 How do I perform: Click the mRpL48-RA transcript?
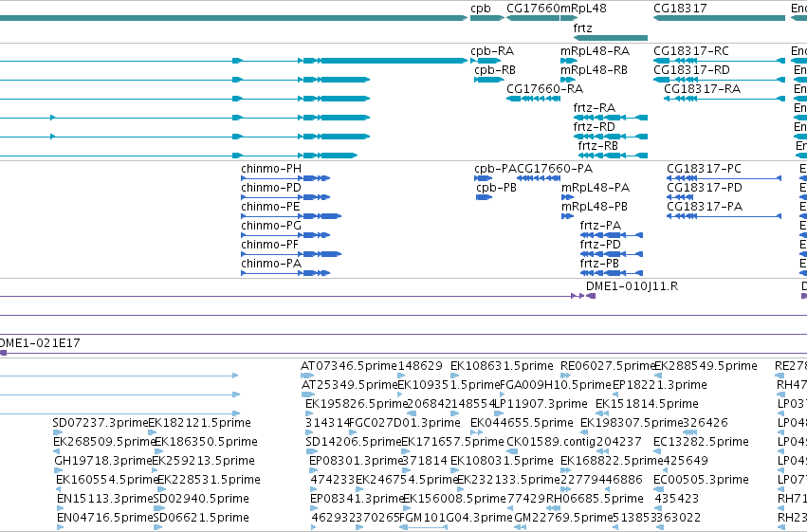click(x=569, y=61)
